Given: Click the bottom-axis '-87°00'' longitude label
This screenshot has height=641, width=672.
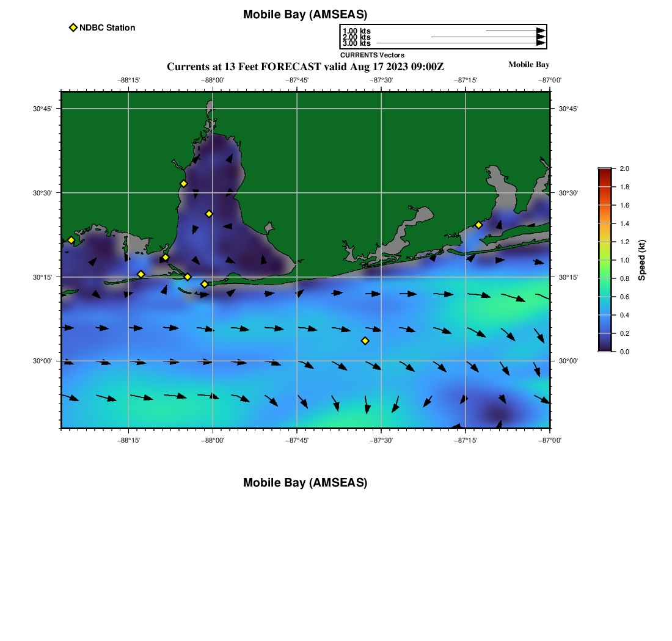Looking at the screenshot, I should pos(550,440).
